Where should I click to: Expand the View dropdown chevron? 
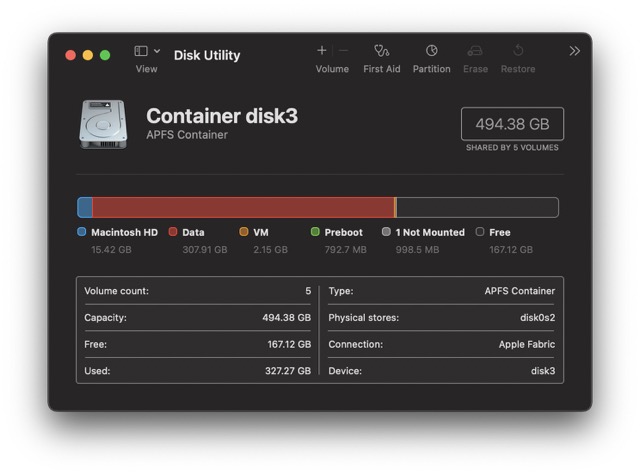(x=157, y=51)
